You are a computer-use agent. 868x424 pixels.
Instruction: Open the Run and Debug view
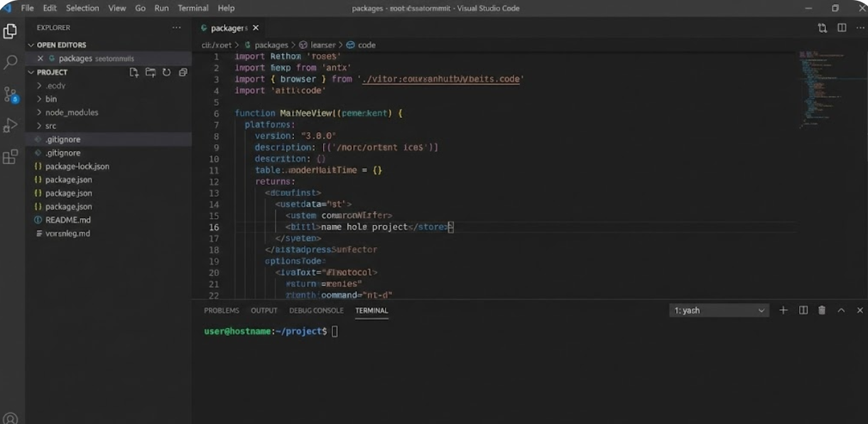[11, 126]
